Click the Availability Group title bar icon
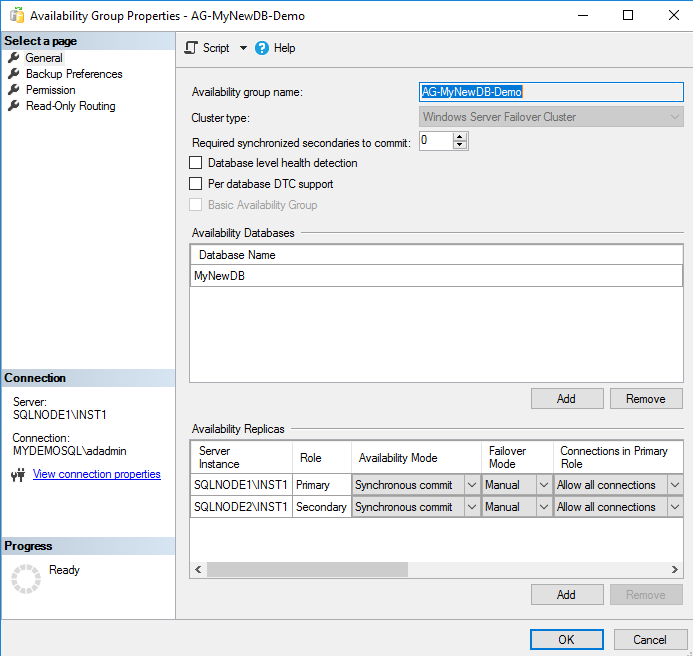The image size is (693, 656). (17, 15)
